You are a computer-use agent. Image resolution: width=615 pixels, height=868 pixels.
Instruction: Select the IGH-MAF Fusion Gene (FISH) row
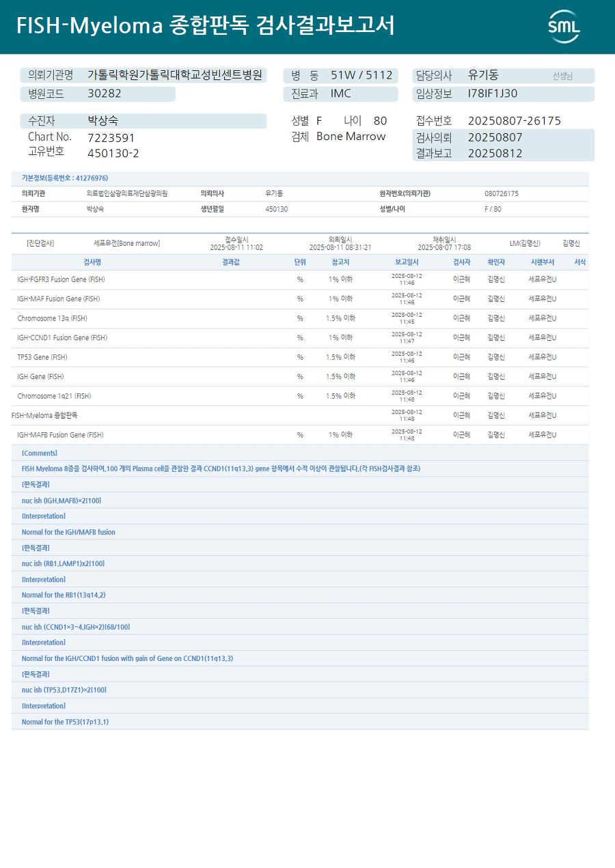300,299
